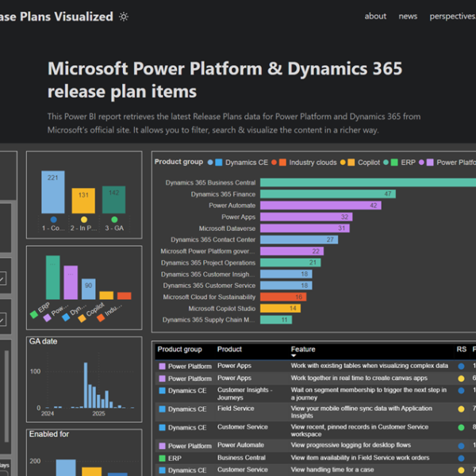The image size is (476, 476).
Task: Select the Power Apps bar showing 32
Action: pos(306,217)
